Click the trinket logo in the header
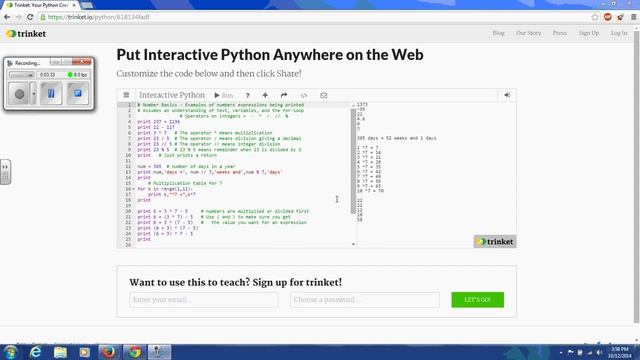Viewport: 640px width, 360px height. tap(26, 34)
